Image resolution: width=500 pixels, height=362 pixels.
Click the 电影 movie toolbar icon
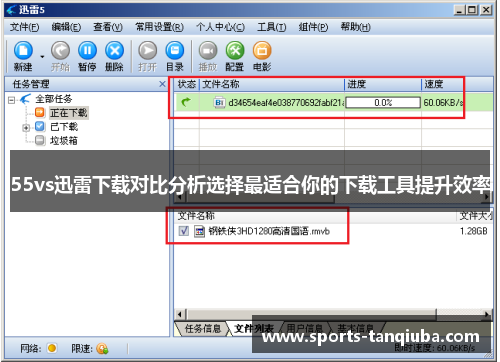[262, 51]
